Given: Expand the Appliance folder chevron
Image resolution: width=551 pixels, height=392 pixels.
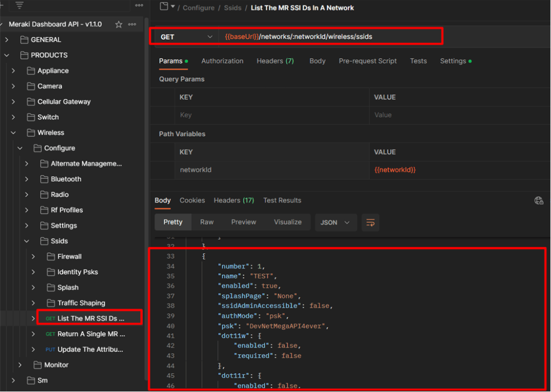Looking at the screenshot, I should coord(13,71).
